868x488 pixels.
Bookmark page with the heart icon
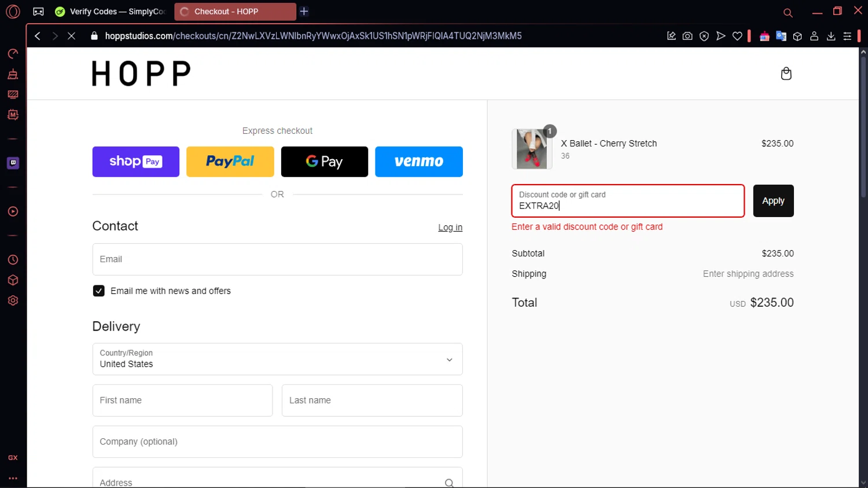click(x=737, y=36)
